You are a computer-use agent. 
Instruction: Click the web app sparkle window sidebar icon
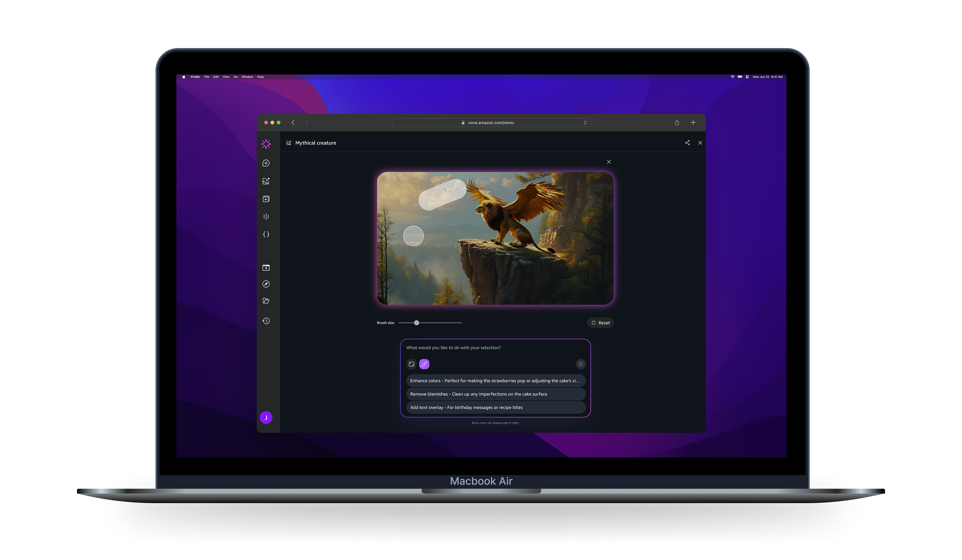(x=266, y=268)
